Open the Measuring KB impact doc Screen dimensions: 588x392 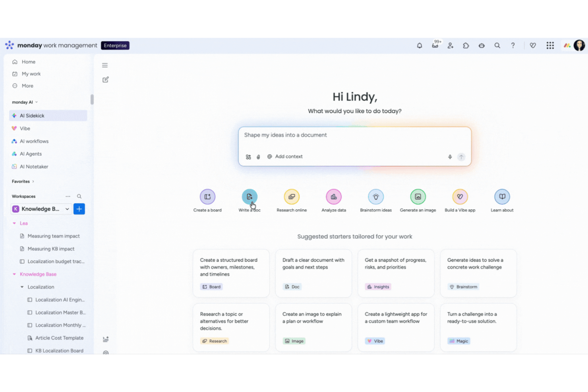(x=50, y=249)
